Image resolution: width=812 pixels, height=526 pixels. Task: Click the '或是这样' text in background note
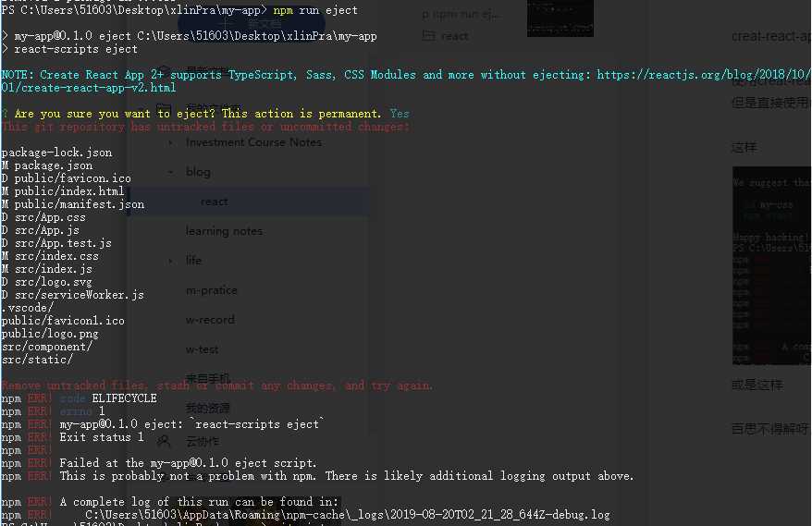757,385
